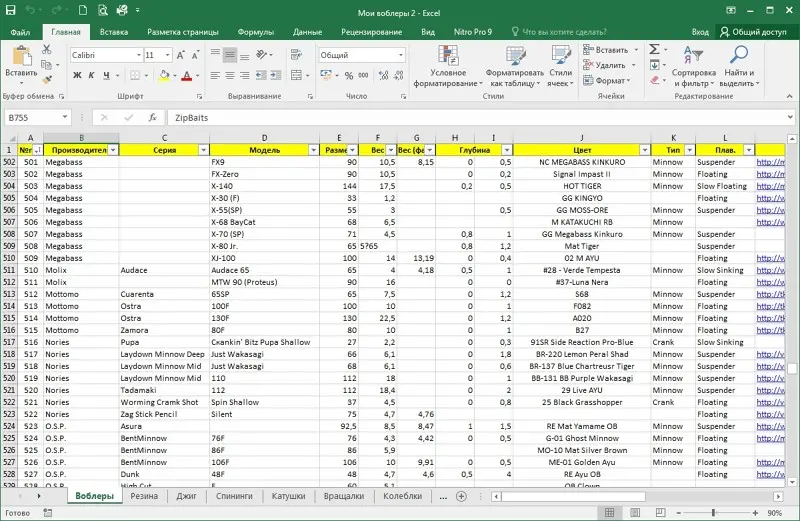Add a new sheet with plus button

click(x=461, y=496)
